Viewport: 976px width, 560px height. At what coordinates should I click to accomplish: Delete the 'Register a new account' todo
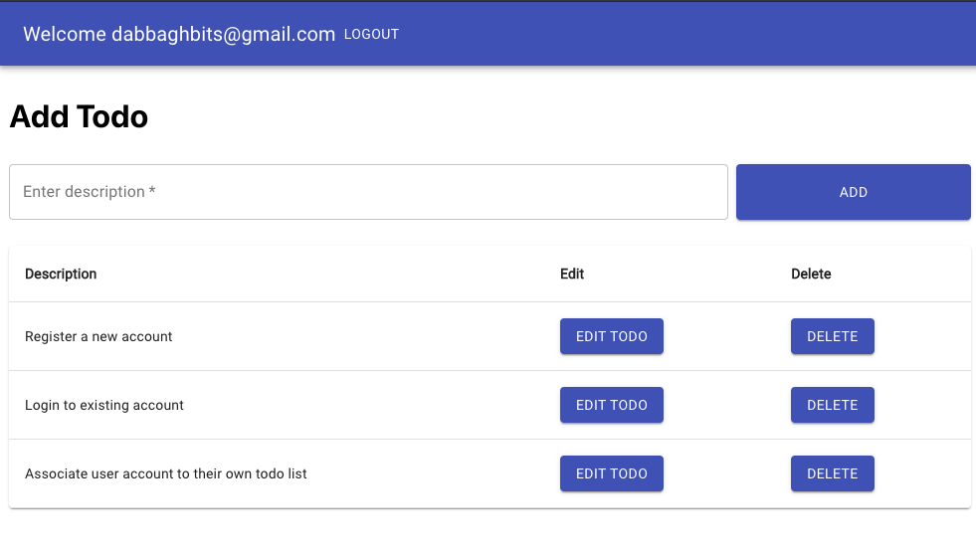click(x=832, y=336)
